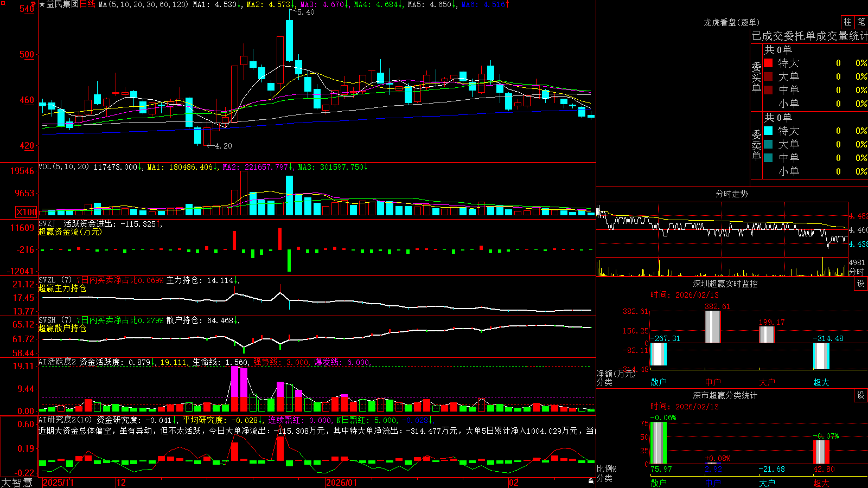Click the tallest magenta AI活跃度 bar
Image resolution: width=868 pixels, height=488 pixels.
point(235,389)
